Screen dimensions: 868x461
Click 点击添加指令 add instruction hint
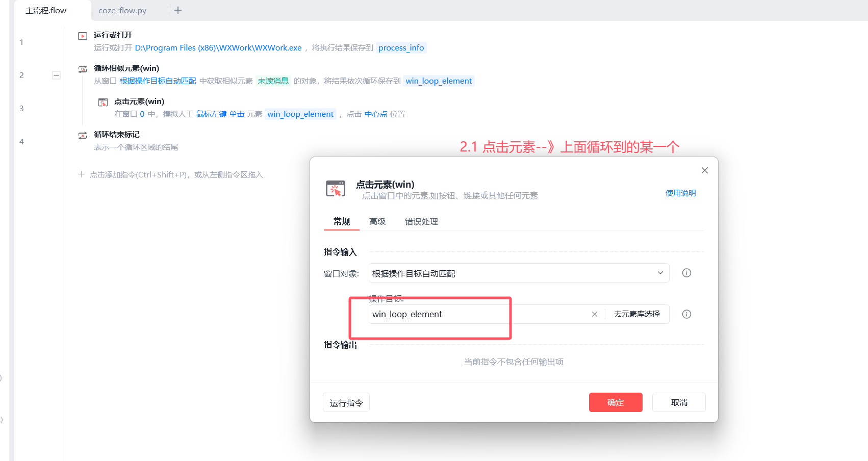coord(176,174)
